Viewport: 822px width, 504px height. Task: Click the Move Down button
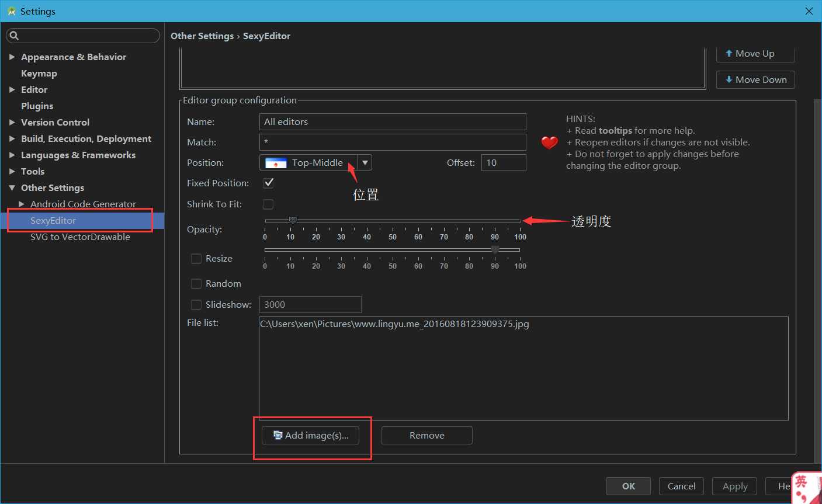coord(755,79)
